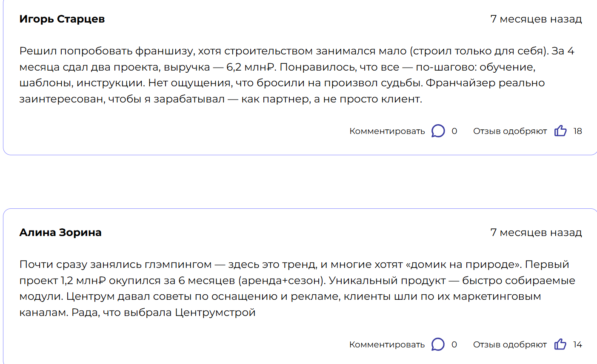Click the word "глэмпингом" in Алина's review
Image resolution: width=597 pixels, height=364 pixels.
(178, 264)
